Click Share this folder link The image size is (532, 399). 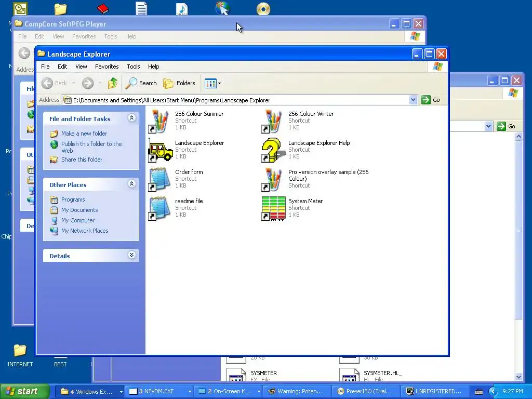(82, 159)
